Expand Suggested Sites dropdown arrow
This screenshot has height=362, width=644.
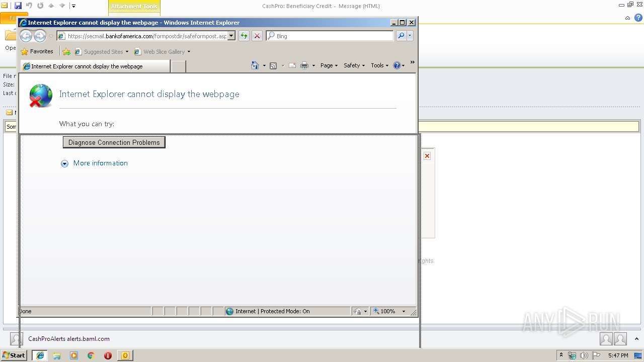coord(127,52)
